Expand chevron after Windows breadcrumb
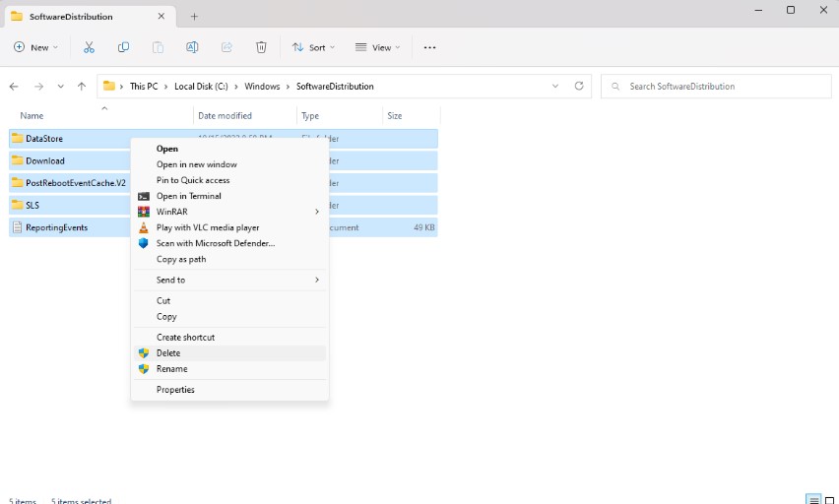Screen dimensions: 839x504 pos(288,87)
